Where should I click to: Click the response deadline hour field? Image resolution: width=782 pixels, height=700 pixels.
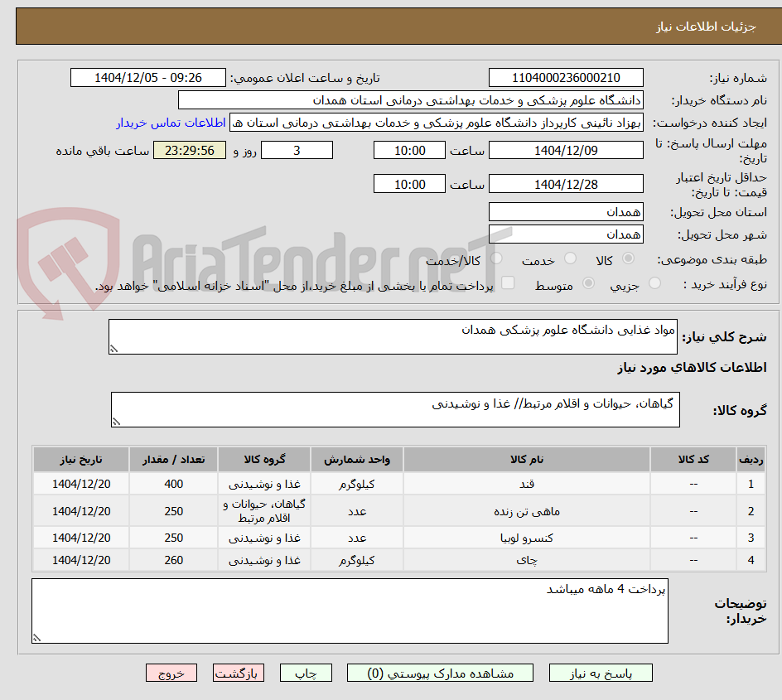pos(409,150)
